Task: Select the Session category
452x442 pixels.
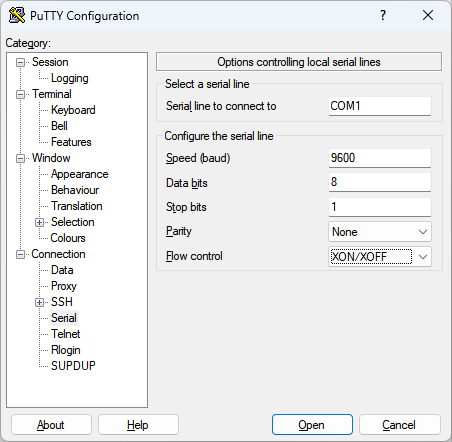Action: tap(50, 62)
